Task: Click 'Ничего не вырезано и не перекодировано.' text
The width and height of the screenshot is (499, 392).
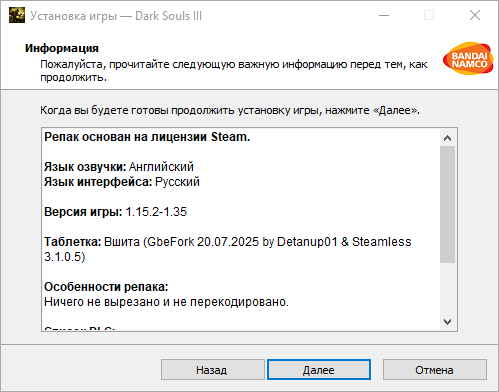Action: point(166,302)
